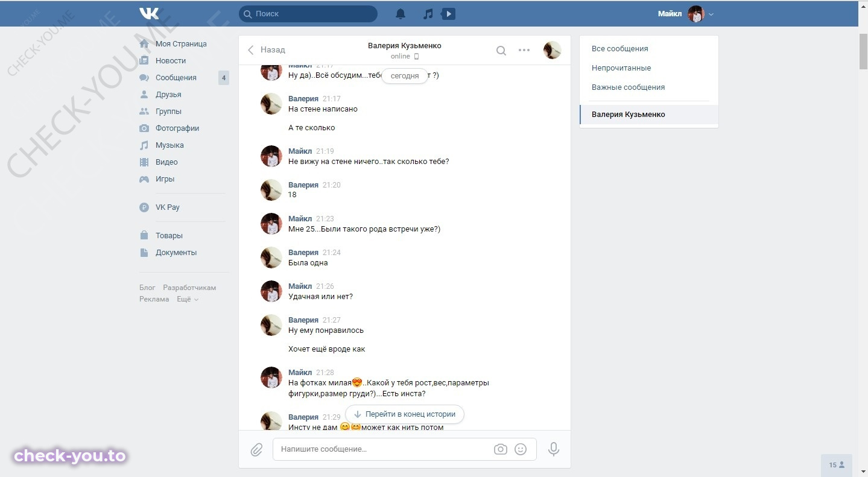Click Валерия avatar next to 21:20 message

click(271, 190)
